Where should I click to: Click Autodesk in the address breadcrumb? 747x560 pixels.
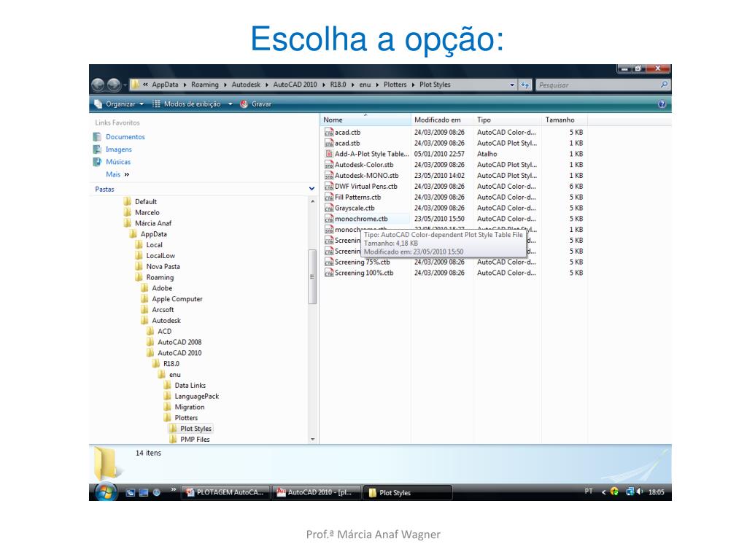click(x=246, y=85)
